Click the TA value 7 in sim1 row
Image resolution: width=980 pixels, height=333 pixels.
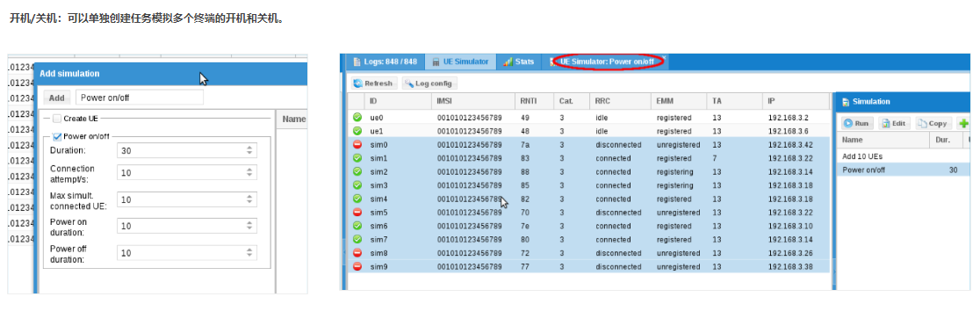pyautogui.click(x=715, y=158)
